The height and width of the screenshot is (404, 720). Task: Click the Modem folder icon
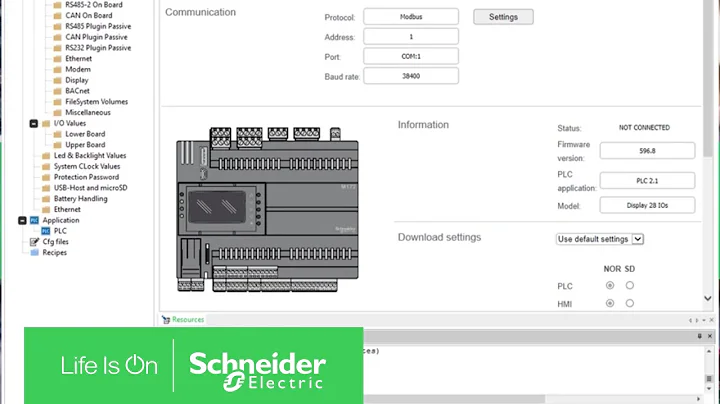click(57, 69)
